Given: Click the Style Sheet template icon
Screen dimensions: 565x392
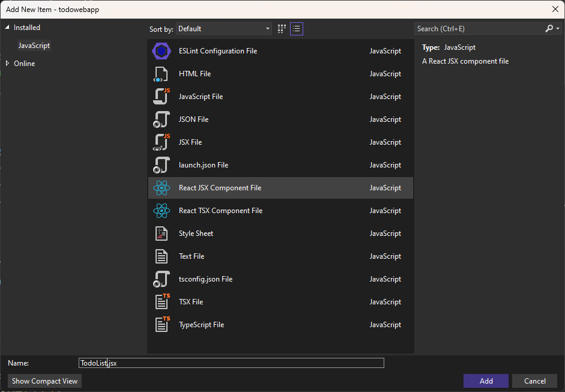Looking at the screenshot, I should pyautogui.click(x=162, y=234).
